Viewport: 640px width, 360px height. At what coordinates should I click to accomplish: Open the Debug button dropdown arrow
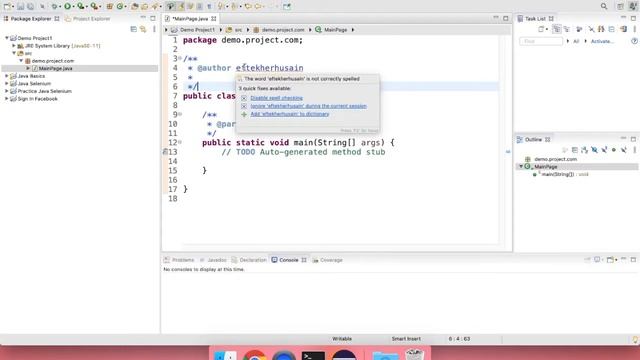60,6
